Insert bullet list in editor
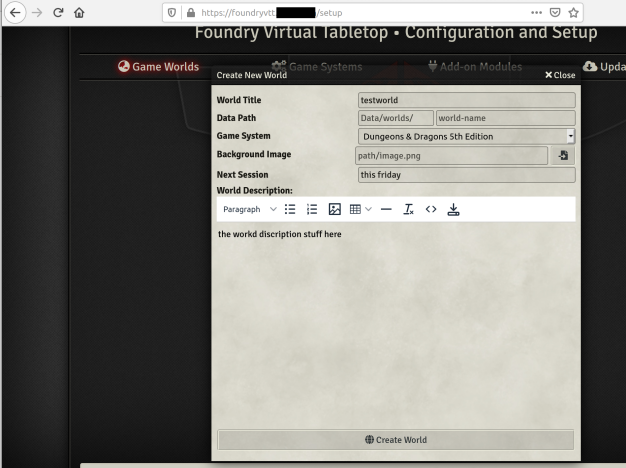 290,209
